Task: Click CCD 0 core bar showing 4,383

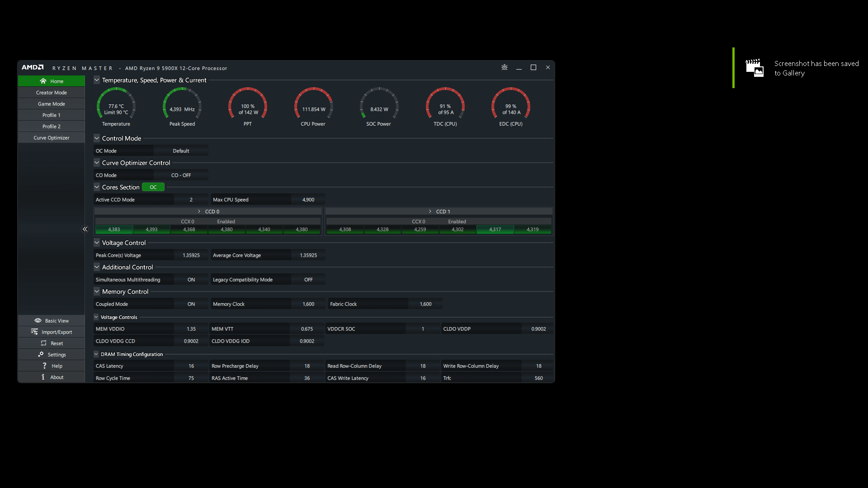Action: tap(114, 230)
